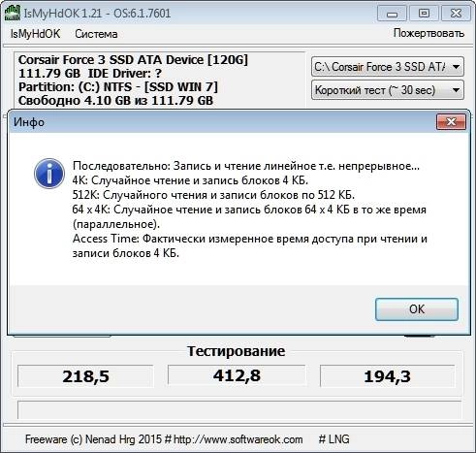Click the 412,8 result value
The image size is (476, 453).
click(x=237, y=375)
